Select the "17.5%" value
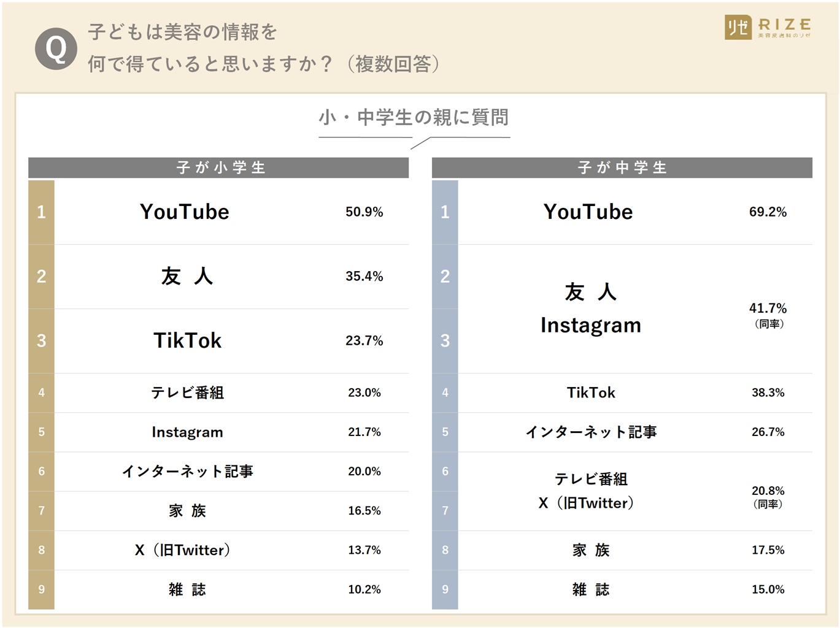840x628 pixels. [x=768, y=550]
